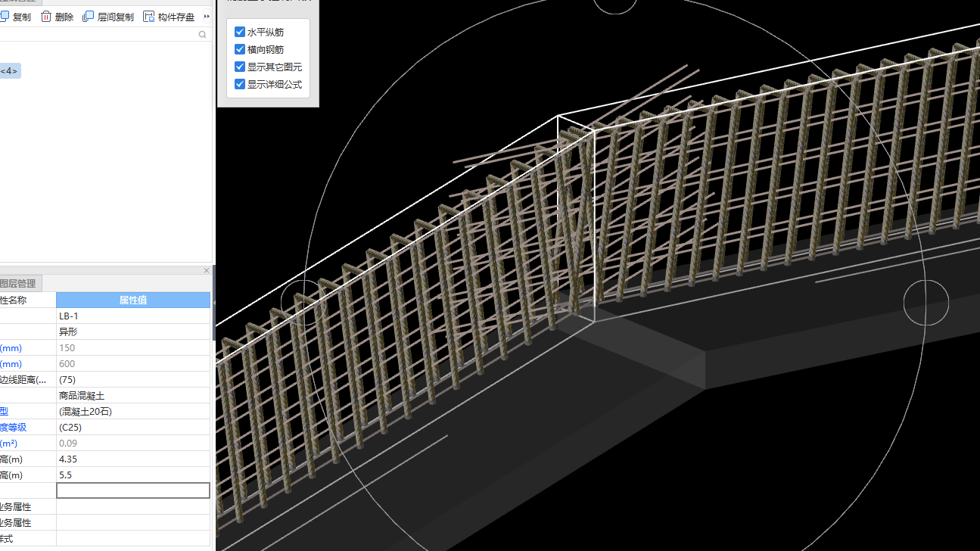Click the empty property input field
Viewport: 980px width, 551px height.
point(133,490)
